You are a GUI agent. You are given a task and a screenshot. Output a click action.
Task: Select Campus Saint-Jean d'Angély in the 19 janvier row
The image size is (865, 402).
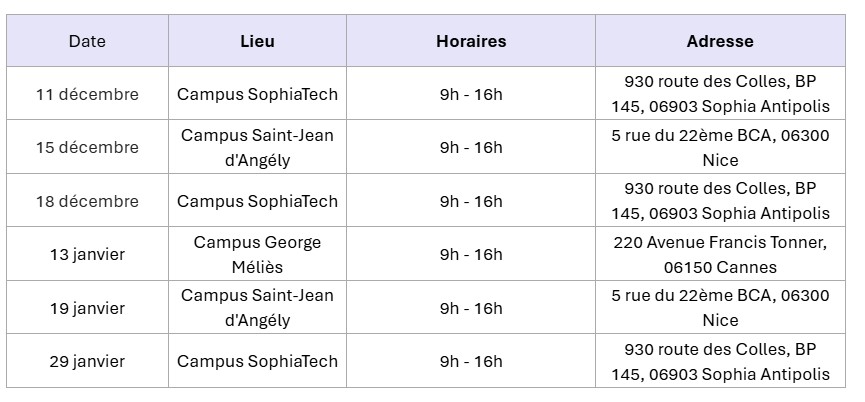tap(257, 308)
